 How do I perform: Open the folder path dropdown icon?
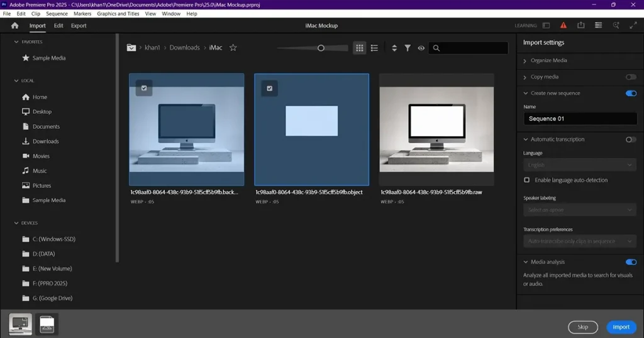point(131,48)
